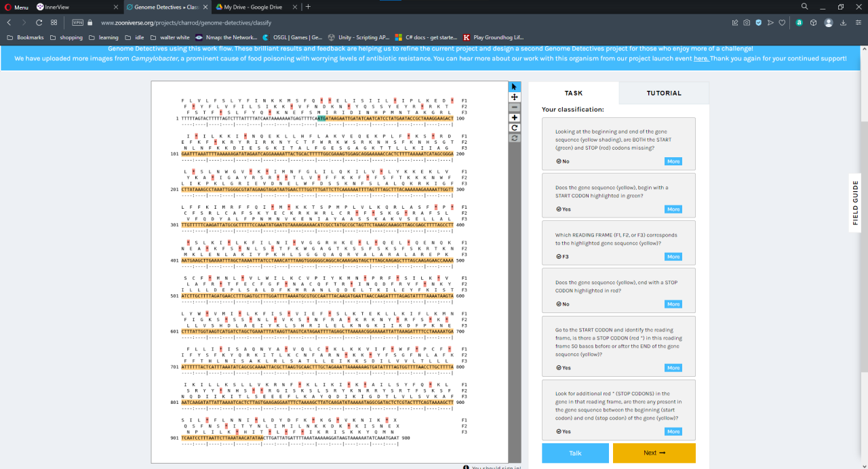The height and width of the screenshot is (469, 868).
Task: Open the idle bookmarks folder
Action: (134, 37)
